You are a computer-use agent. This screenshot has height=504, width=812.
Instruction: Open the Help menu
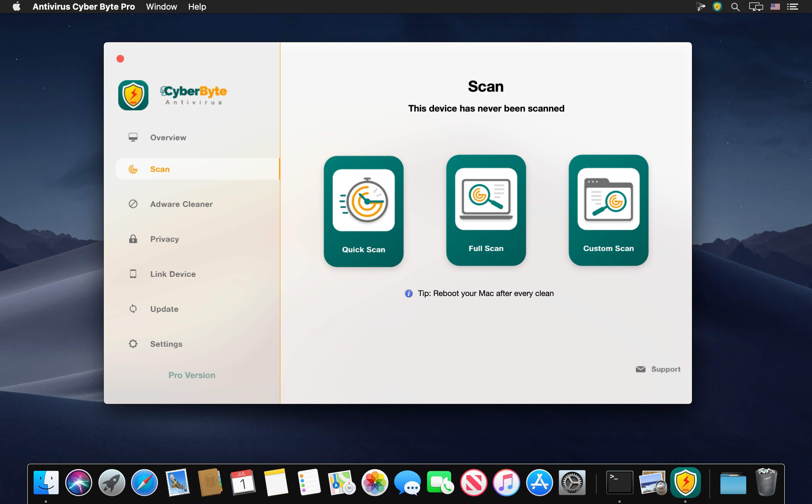coord(197,6)
